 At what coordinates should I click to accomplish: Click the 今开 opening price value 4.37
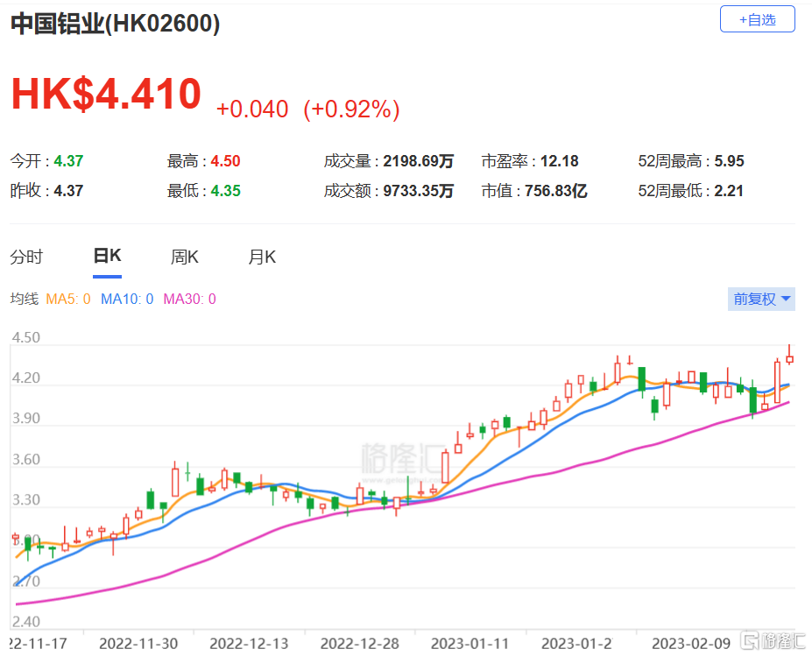point(68,161)
